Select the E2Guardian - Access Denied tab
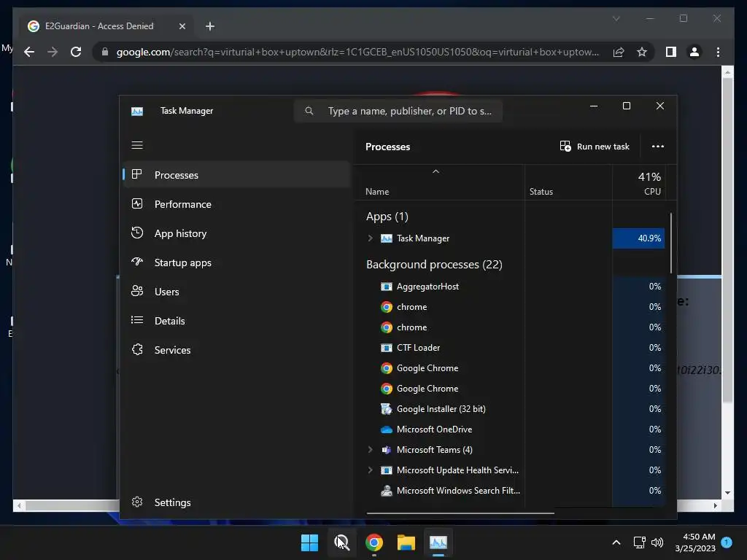Viewport: 747px width, 560px height. 107,26
